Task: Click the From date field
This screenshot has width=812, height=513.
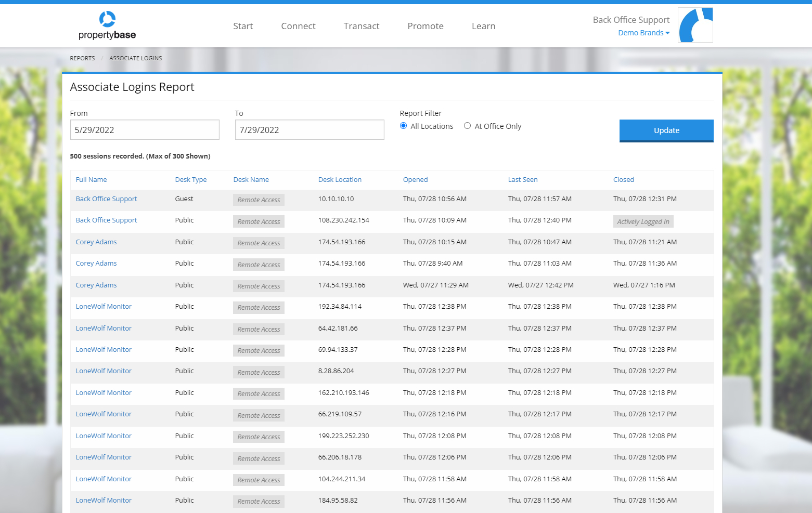Action: pyautogui.click(x=145, y=129)
